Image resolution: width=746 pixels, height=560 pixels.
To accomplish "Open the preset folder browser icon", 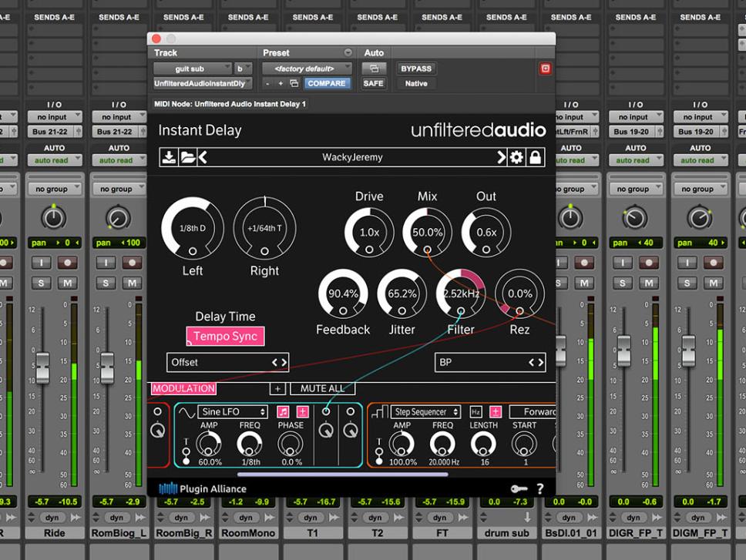I will click(x=187, y=158).
